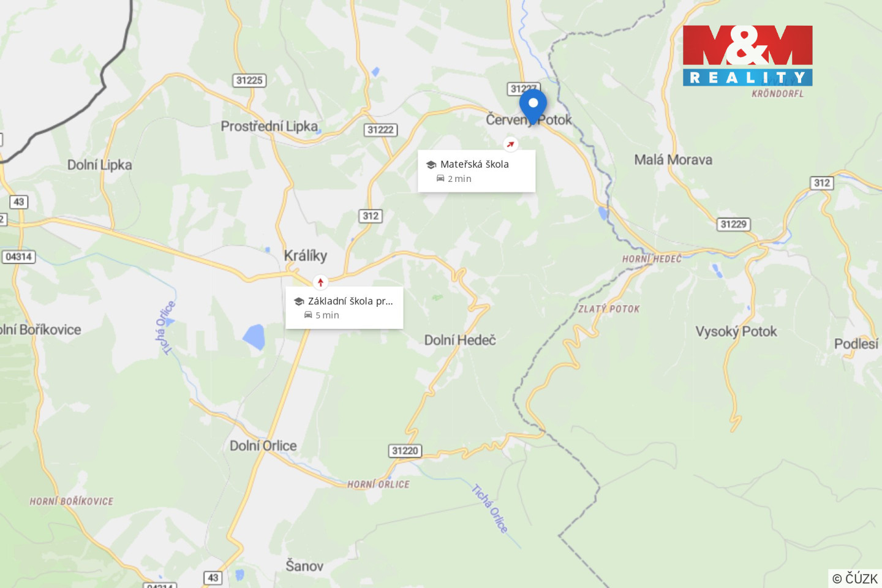Screen dimensions: 882x588
Task: Click the school cap icon beside Mateřská škola
Action: tap(431, 165)
